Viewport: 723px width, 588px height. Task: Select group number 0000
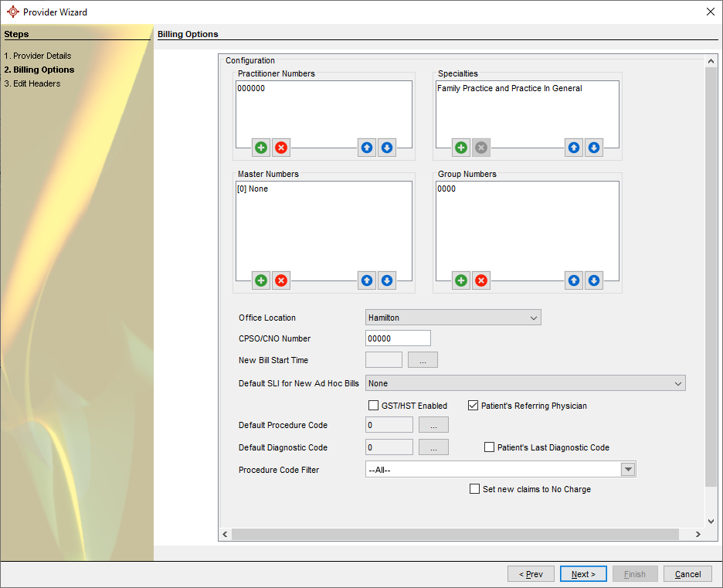446,189
